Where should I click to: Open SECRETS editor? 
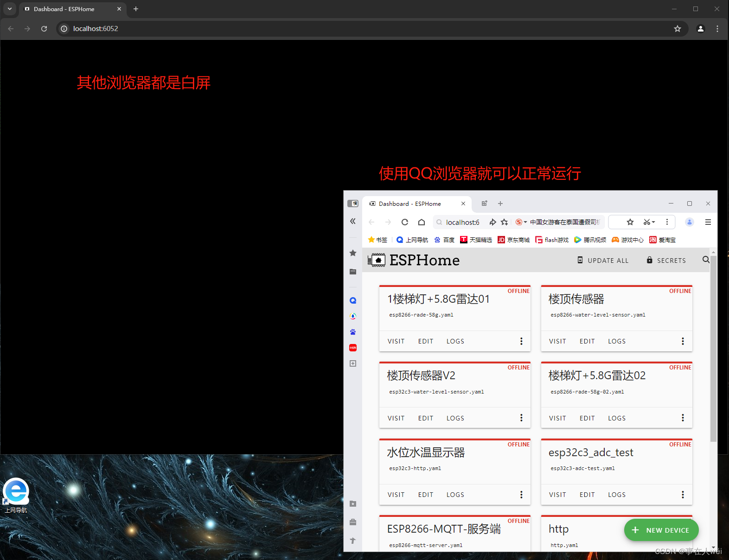pyautogui.click(x=666, y=260)
